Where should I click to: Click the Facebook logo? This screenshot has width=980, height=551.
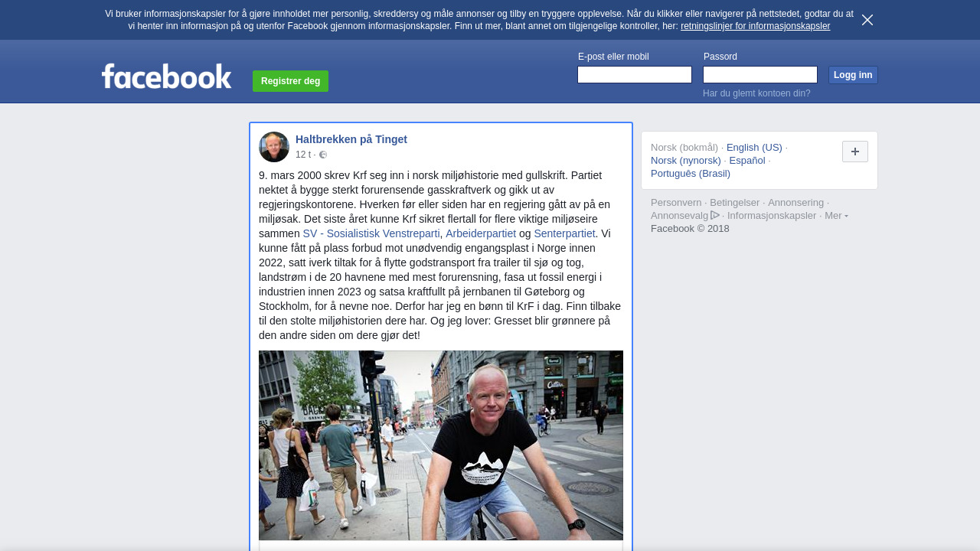point(167,77)
